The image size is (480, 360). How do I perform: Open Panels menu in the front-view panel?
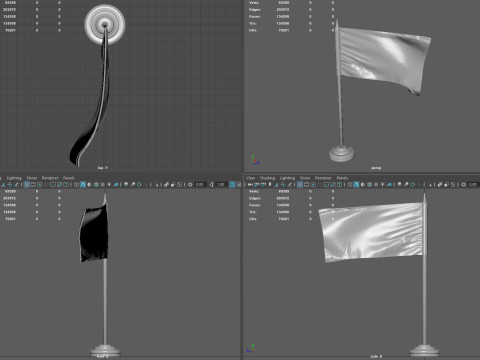69,178
